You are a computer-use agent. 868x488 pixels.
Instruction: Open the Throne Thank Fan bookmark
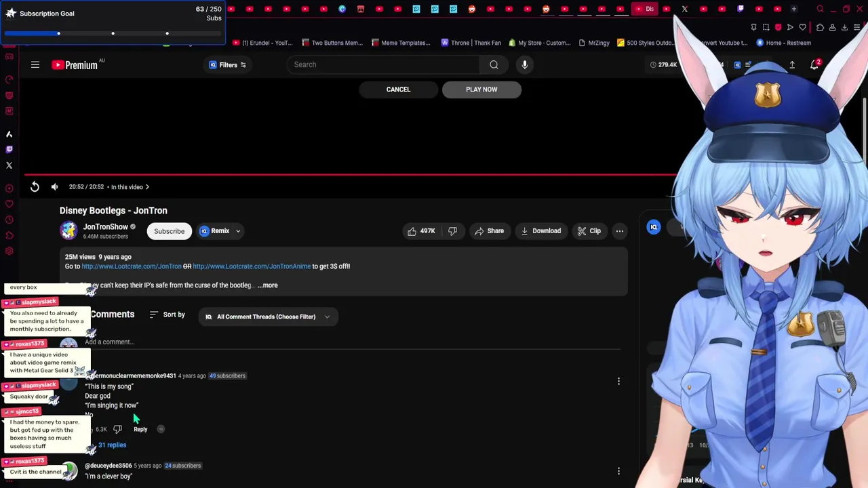pos(471,43)
